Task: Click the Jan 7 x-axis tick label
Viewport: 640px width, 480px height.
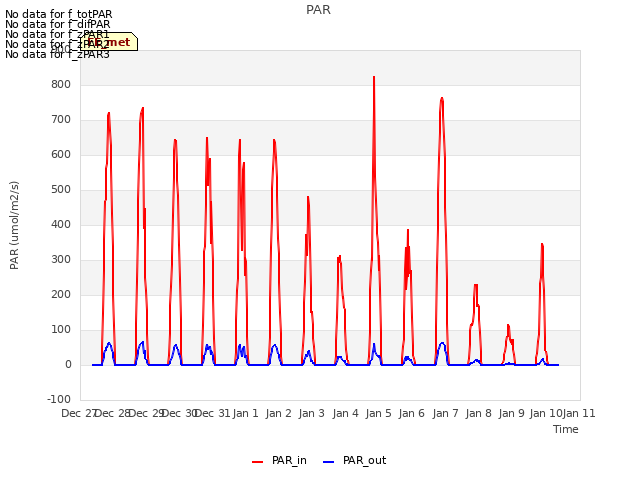Action: pyautogui.click(x=445, y=413)
